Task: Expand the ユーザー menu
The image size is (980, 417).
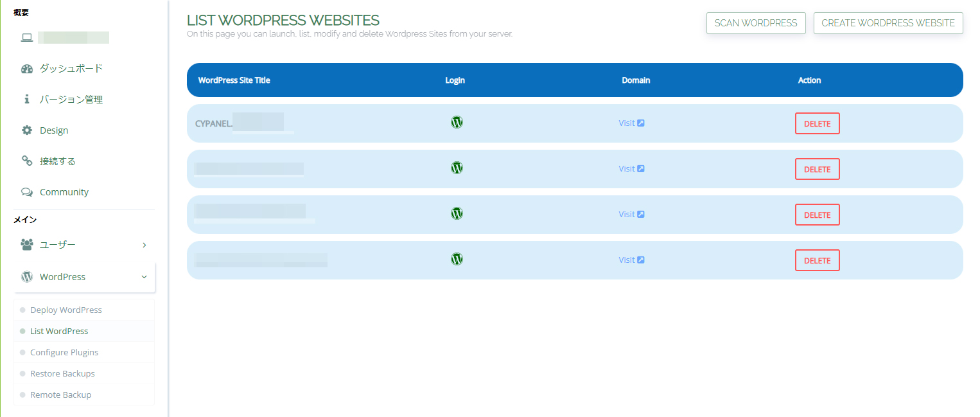Action: click(x=84, y=245)
